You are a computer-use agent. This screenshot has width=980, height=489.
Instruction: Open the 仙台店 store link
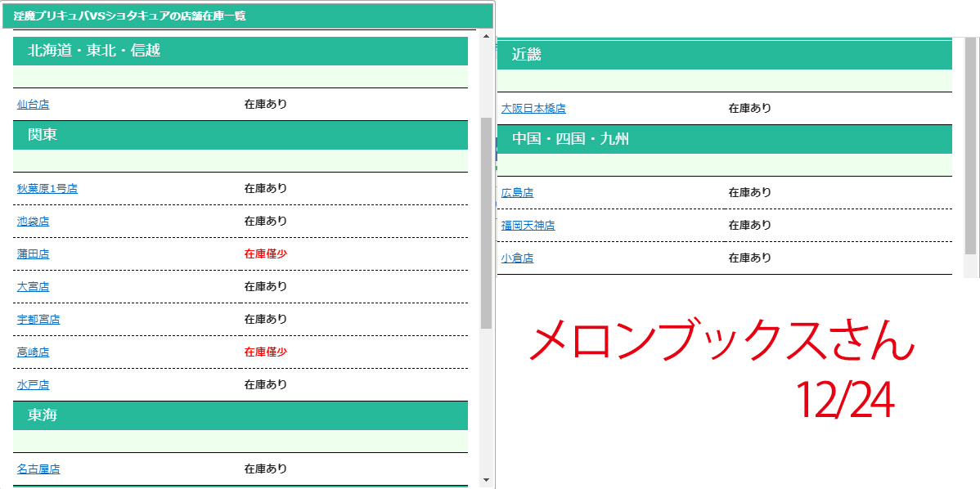coord(33,105)
